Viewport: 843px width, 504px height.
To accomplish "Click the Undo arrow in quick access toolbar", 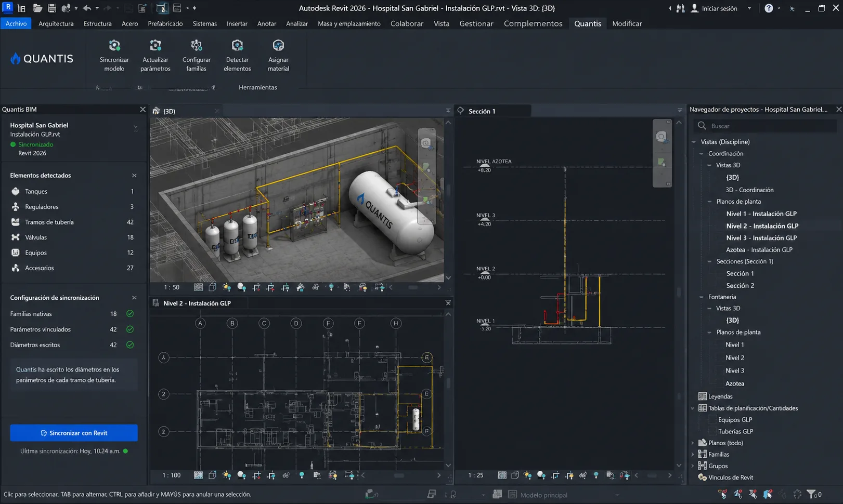I will point(87,8).
